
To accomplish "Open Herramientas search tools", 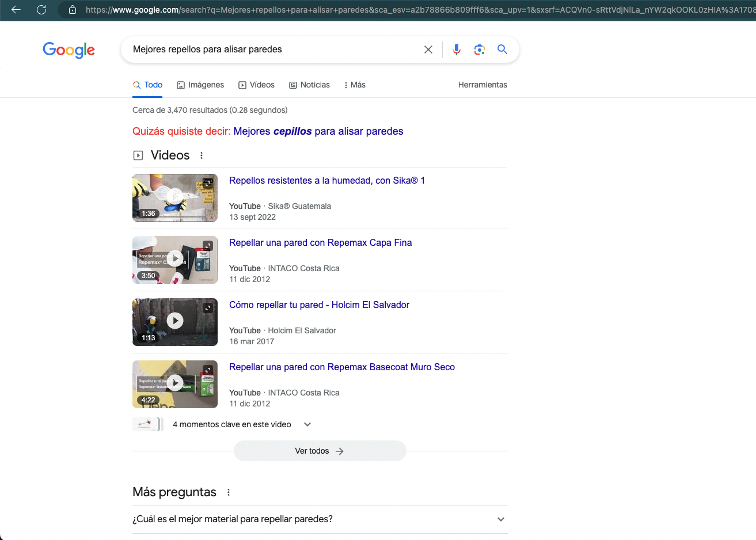I will [x=483, y=85].
